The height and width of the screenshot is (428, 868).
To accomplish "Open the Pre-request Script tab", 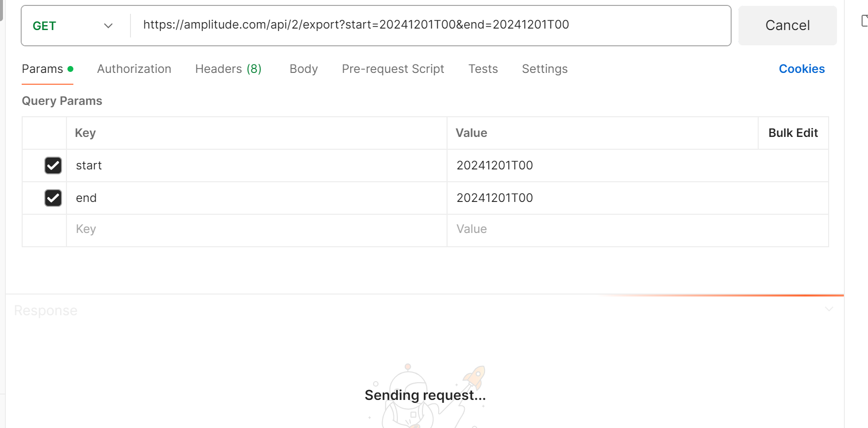I will (x=393, y=69).
